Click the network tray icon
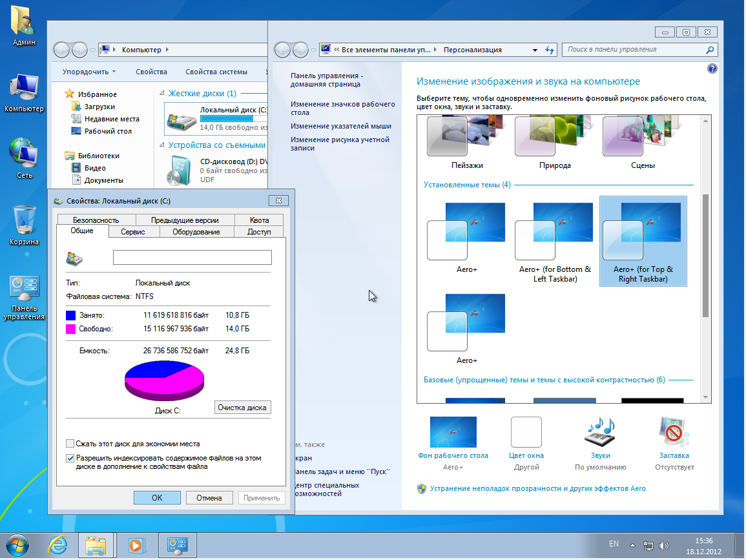746x560 pixels. [648, 546]
